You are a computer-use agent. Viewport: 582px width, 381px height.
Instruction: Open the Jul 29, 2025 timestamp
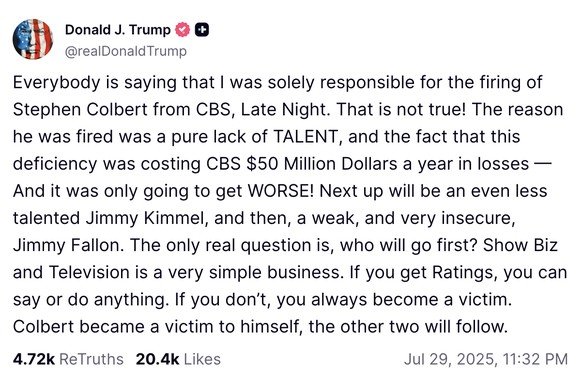tap(449, 359)
